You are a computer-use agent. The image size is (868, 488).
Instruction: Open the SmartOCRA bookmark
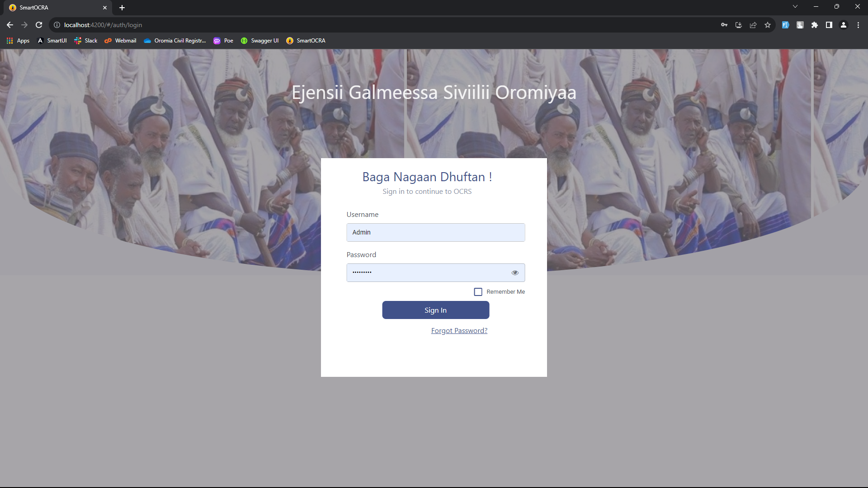coord(306,41)
